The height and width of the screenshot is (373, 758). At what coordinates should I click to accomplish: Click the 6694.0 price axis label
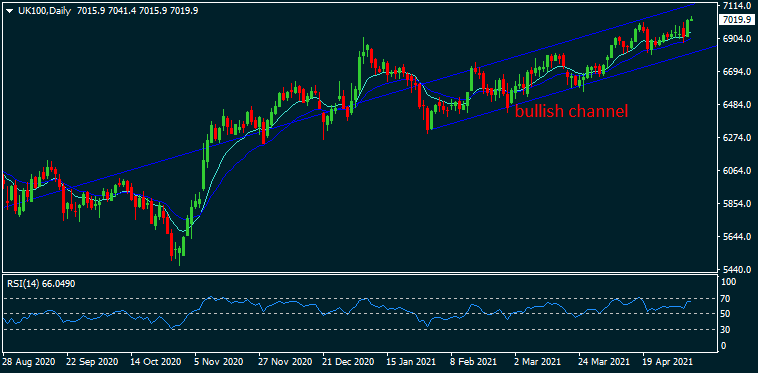(x=736, y=72)
